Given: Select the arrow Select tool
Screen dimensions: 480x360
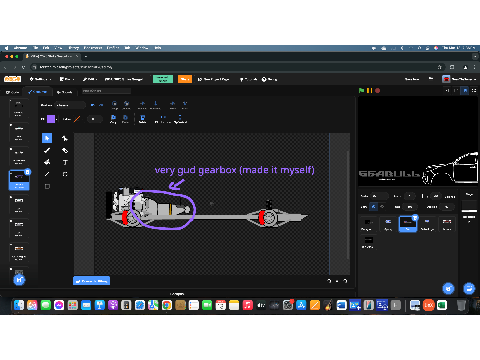Looking at the screenshot, I should pyautogui.click(x=47, y=138).
